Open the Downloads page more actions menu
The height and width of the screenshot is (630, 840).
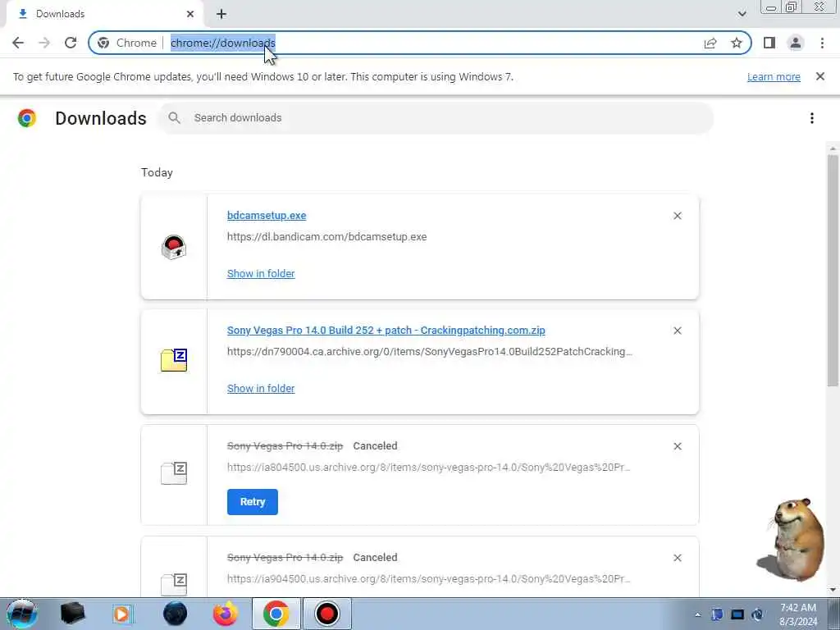(812, 118)
